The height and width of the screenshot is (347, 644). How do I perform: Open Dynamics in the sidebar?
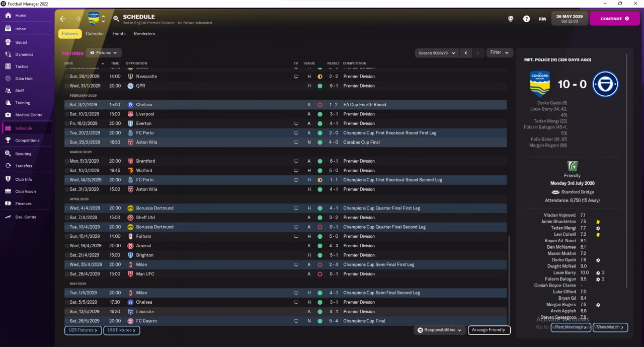pos(27,54)
